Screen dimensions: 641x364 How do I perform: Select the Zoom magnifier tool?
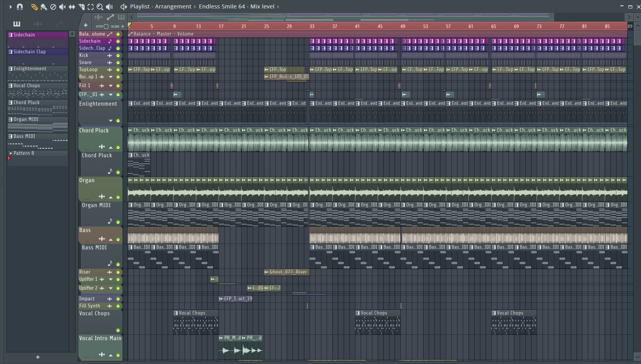click(x=100, y=7)
